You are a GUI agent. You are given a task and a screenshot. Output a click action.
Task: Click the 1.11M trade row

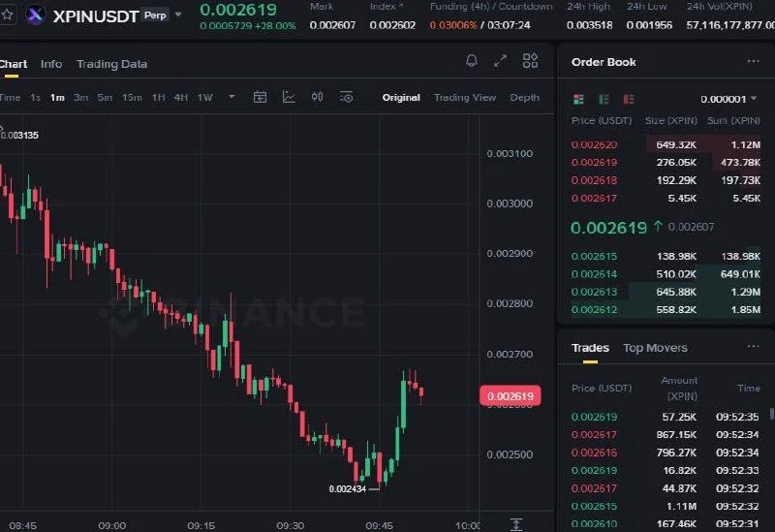click(x=666, y=506)
